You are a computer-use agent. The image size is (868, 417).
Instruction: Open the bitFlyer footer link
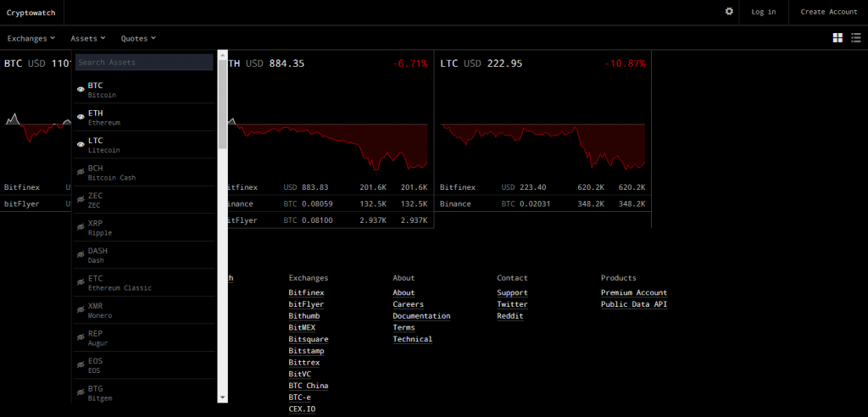pos(306,304)
